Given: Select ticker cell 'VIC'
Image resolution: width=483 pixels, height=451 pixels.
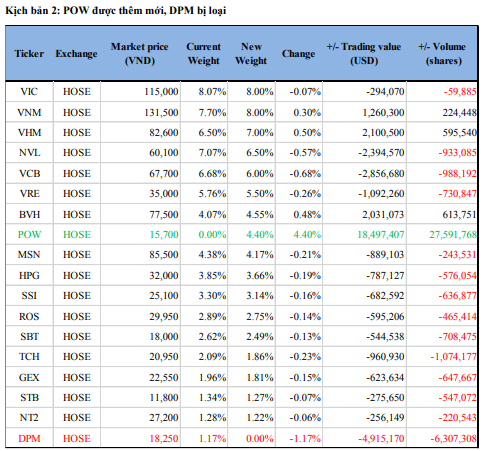Looking at the screenshot, I should point(29,92).
